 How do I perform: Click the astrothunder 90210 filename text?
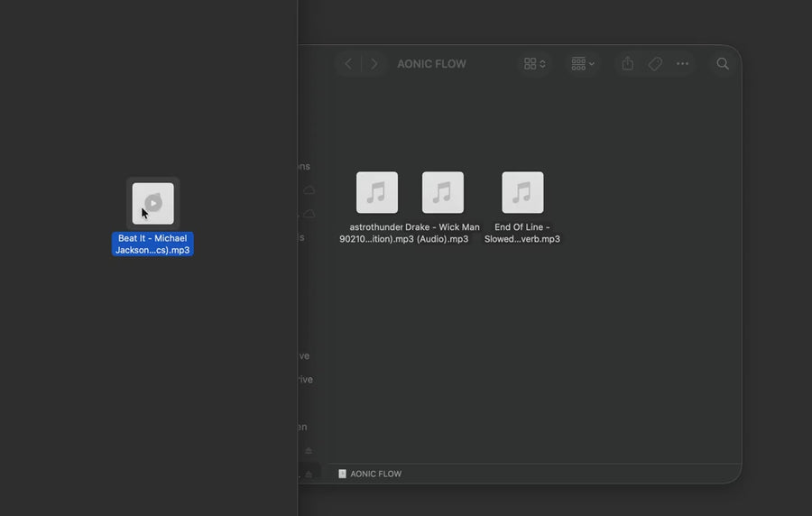(x=376, y=233)
